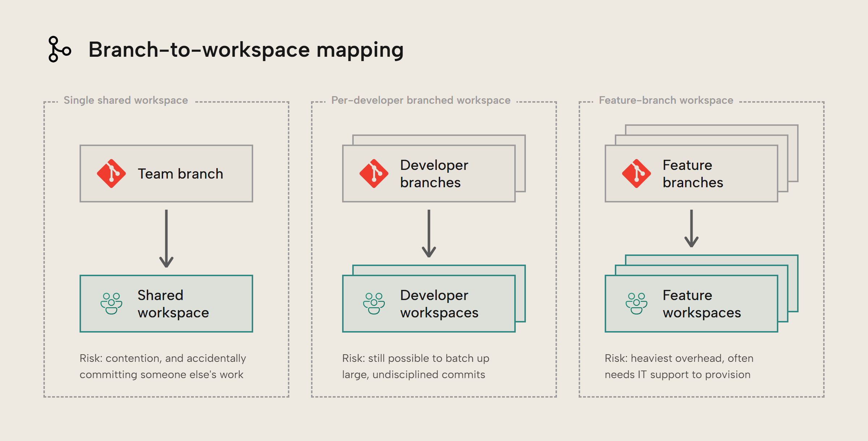Select the "Branch-to-workspace mapping" title
The height and width of the screenshot is (441, 868).
246,50
